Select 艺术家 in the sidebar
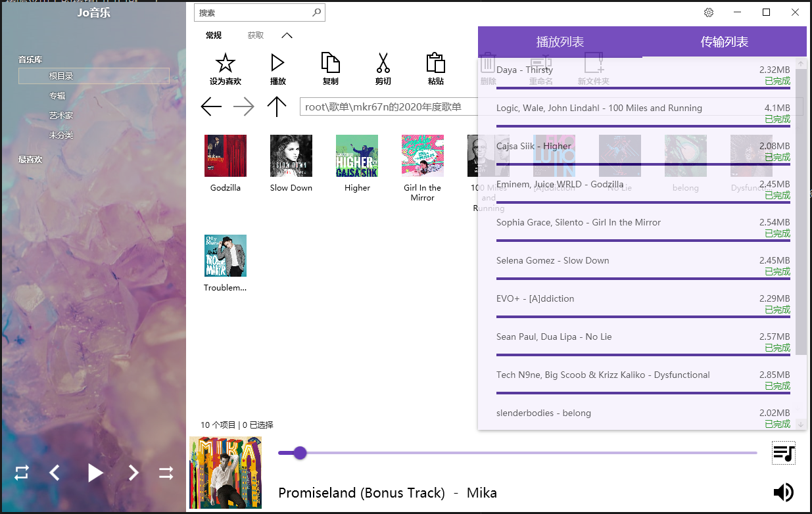 click(61, 116)
